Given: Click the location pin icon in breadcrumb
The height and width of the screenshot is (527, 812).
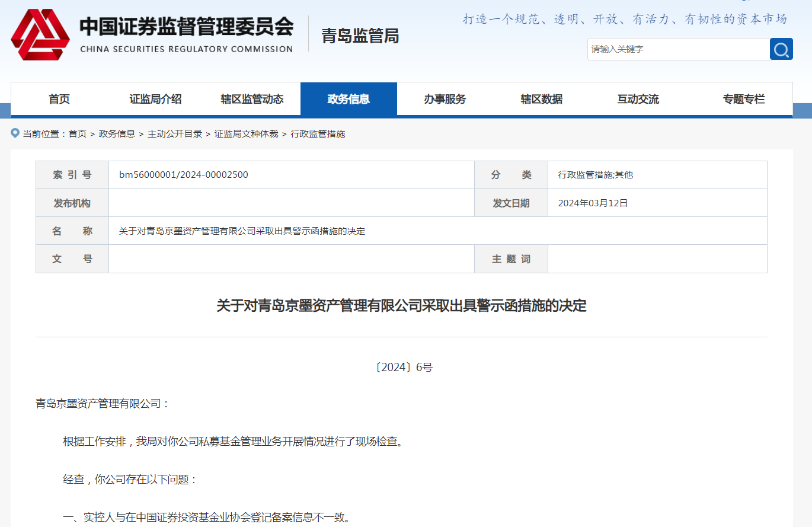Looking at the screenshot, I should click(15, 133).
